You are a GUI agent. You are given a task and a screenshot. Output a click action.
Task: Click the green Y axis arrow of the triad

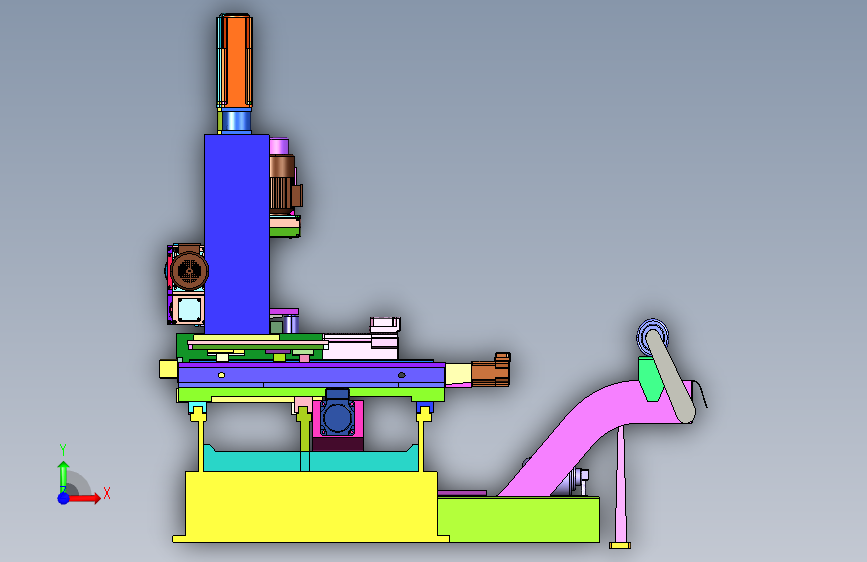click(63, 477)
